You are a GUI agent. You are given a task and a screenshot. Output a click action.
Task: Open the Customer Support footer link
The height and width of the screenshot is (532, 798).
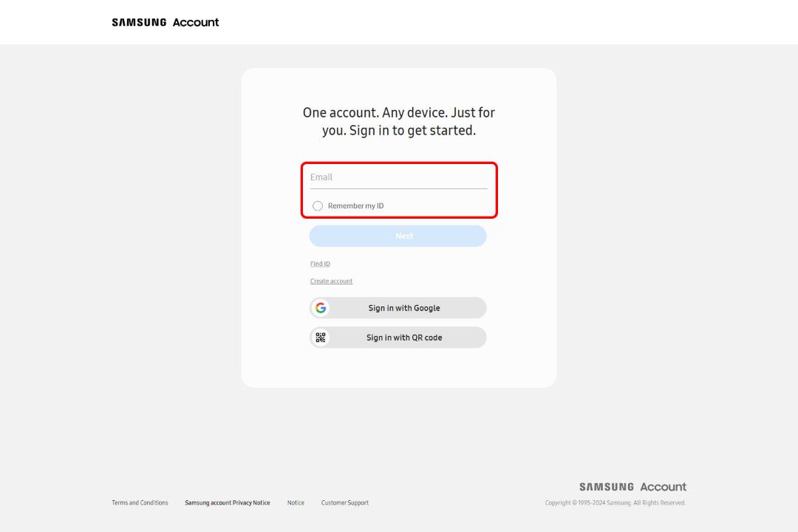345,502
